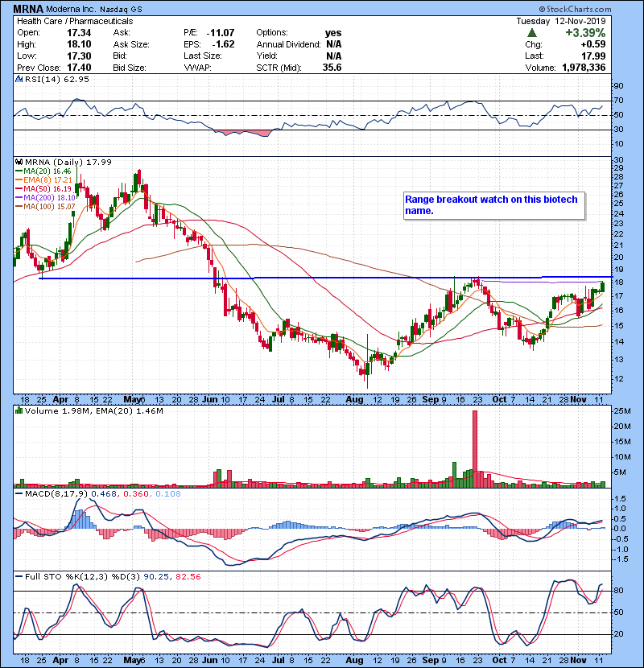Click the Open value 17.34
The image size is (644, 668).
tap(79, 33)
